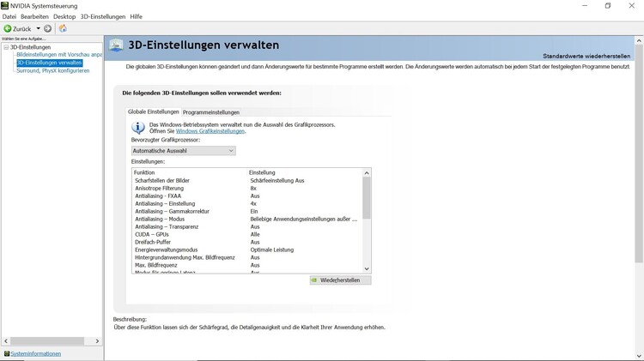Click the settings list scrollbar thumb

pyautogui.click(x=367, y=198)
